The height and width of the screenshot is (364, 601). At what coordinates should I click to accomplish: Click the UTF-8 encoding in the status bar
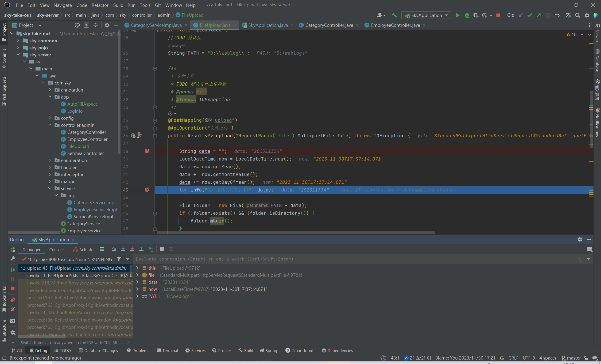pos(529,358)
